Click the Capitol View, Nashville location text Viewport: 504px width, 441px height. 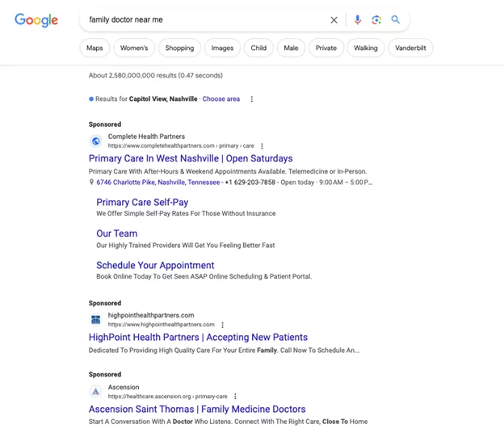tap(163, 99)
